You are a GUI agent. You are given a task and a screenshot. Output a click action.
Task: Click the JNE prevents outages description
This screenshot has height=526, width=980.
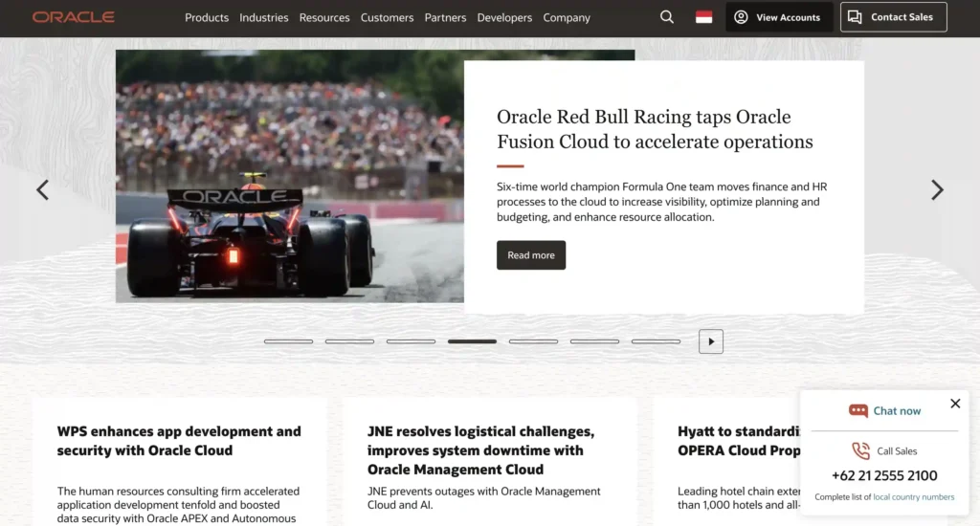coord(483,498)
